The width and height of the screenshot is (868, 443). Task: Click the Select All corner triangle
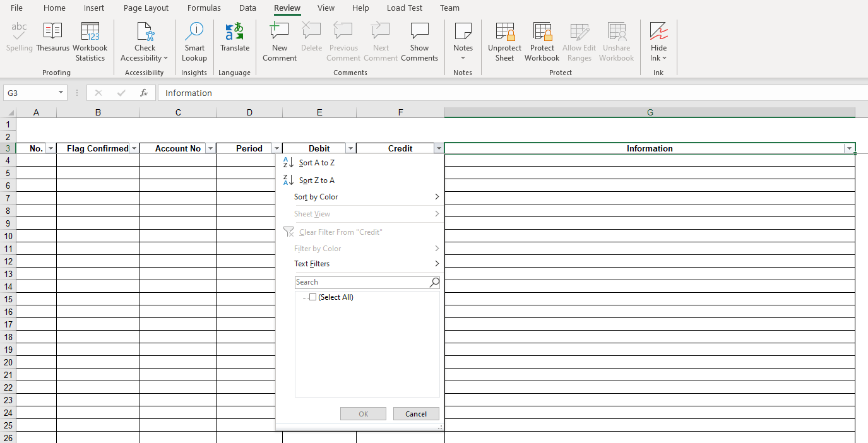(10, 112)
